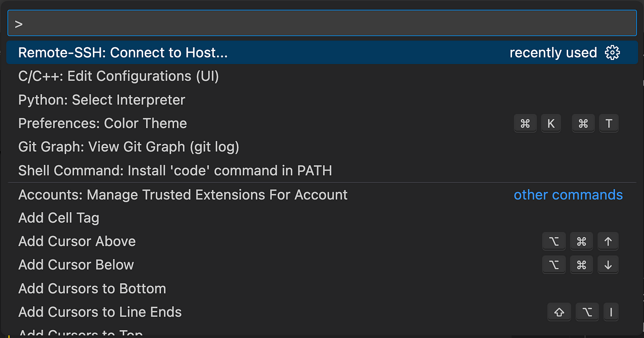Click the shift key icon for Line Ends
644x338 pixels.
[559, 312]
